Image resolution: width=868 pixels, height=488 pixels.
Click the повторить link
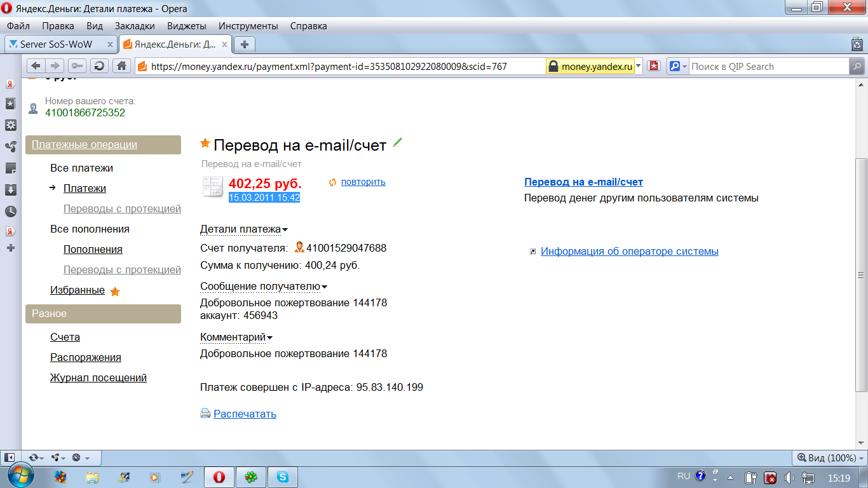click(363, 182)
